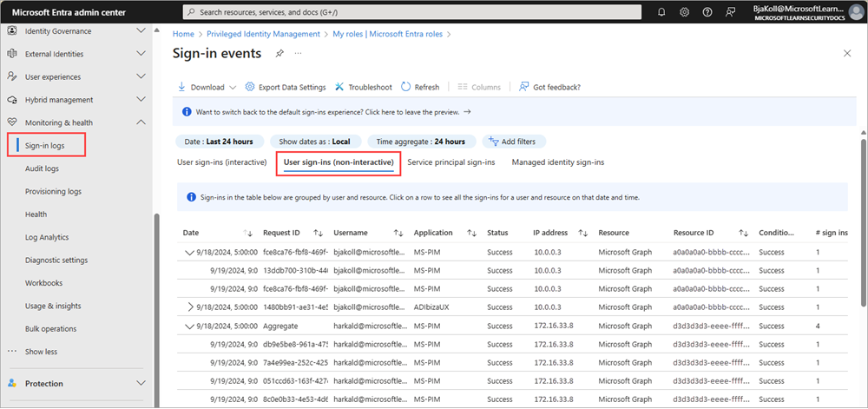Sort table by Resource ID arrows

pyautogui.click(x=744, y=233)
